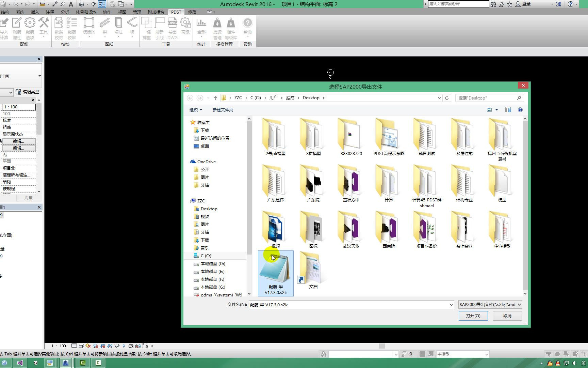Click the 登录 sign-in link
The width and height of the screenshot is (588, 368).
(x=526, y=4)
